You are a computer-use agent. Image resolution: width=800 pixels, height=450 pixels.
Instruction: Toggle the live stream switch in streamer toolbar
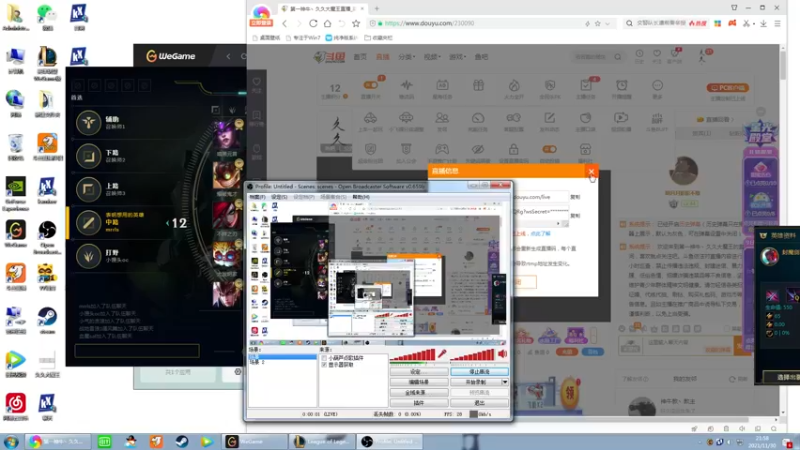point(370,85)
